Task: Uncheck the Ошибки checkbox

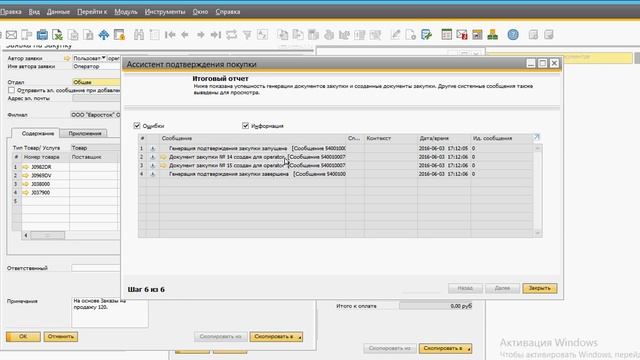Action: pos(137,126)
